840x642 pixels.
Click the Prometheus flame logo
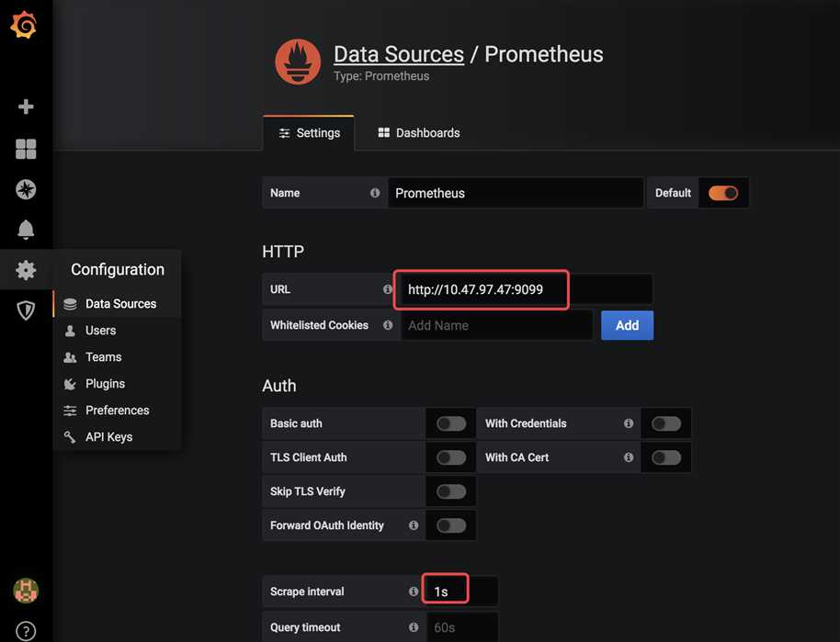coord(298,62)
